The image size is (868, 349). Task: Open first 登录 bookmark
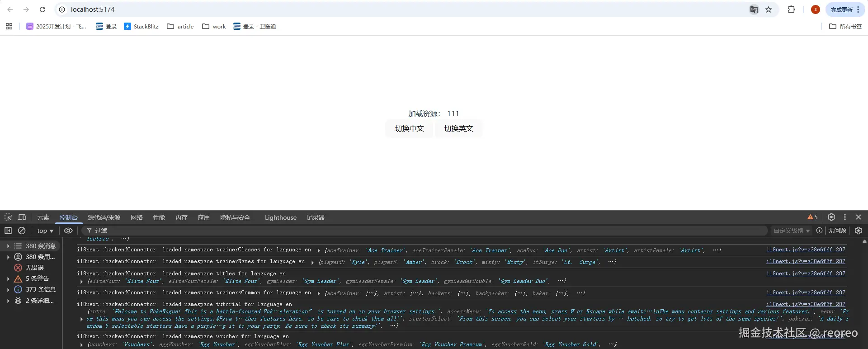point(106,26)
